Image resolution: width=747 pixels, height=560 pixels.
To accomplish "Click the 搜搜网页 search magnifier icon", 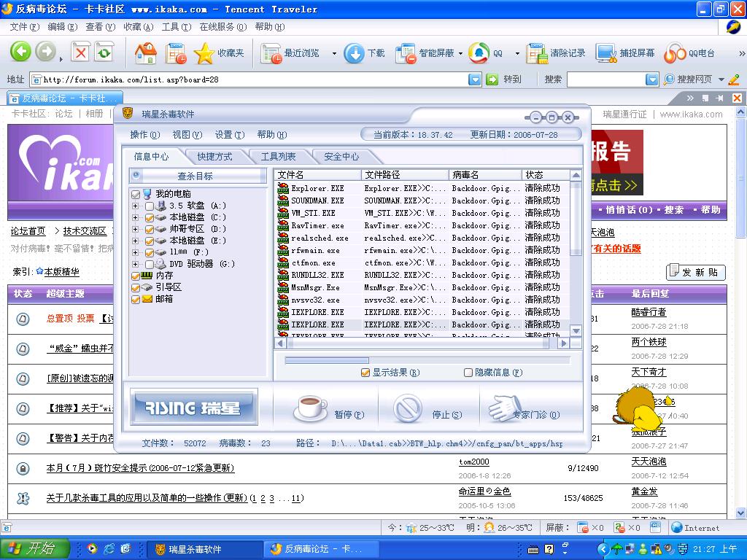I will pyautogui.click(x=670, y=79).
